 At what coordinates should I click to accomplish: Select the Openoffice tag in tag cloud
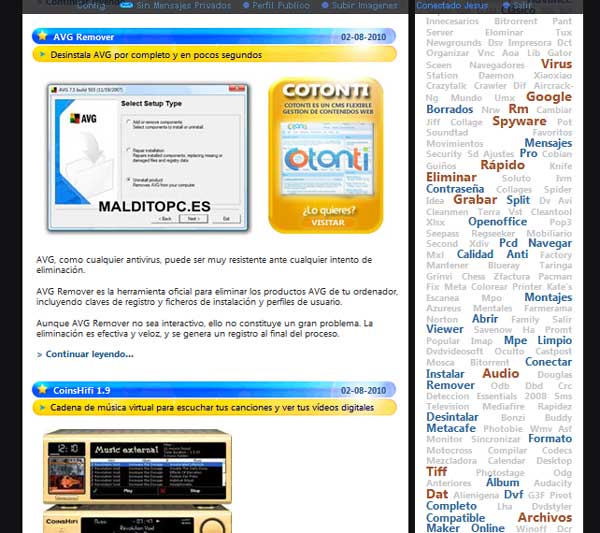(497, 222)
